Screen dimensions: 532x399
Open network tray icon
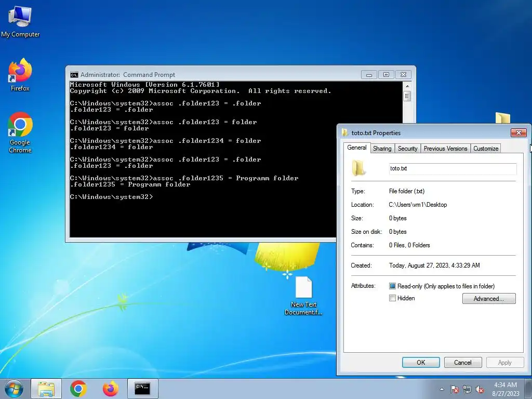467,390
